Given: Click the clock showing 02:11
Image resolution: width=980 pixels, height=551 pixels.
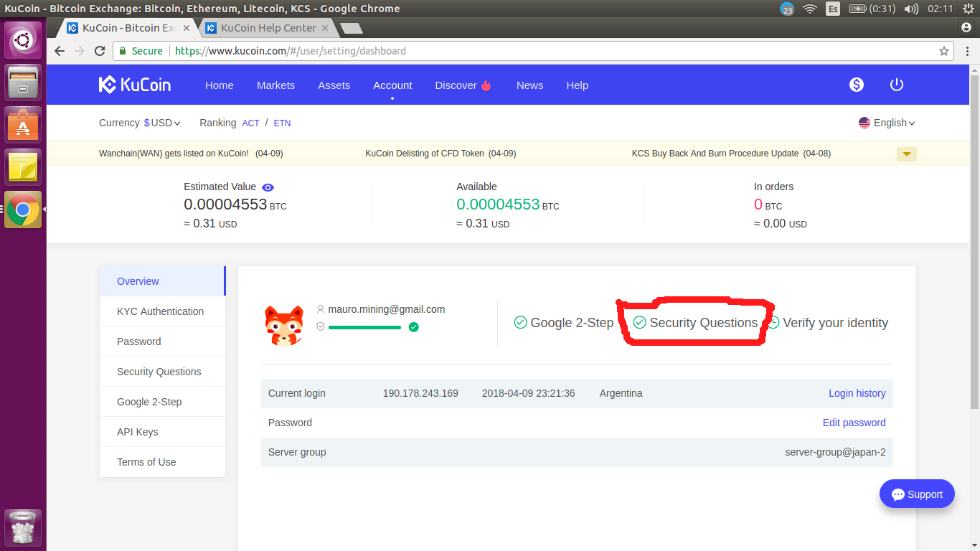Looking at the screenshot, I should tap(940, 9).
